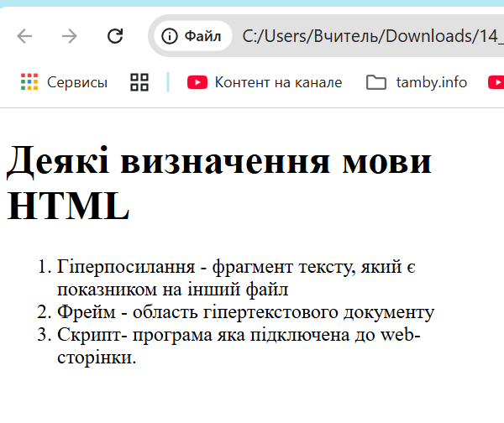Click the cut-off YouTube bookmark at right edge
The width and height of the screenshot is (504, 423).
click(x=496, y=81)
